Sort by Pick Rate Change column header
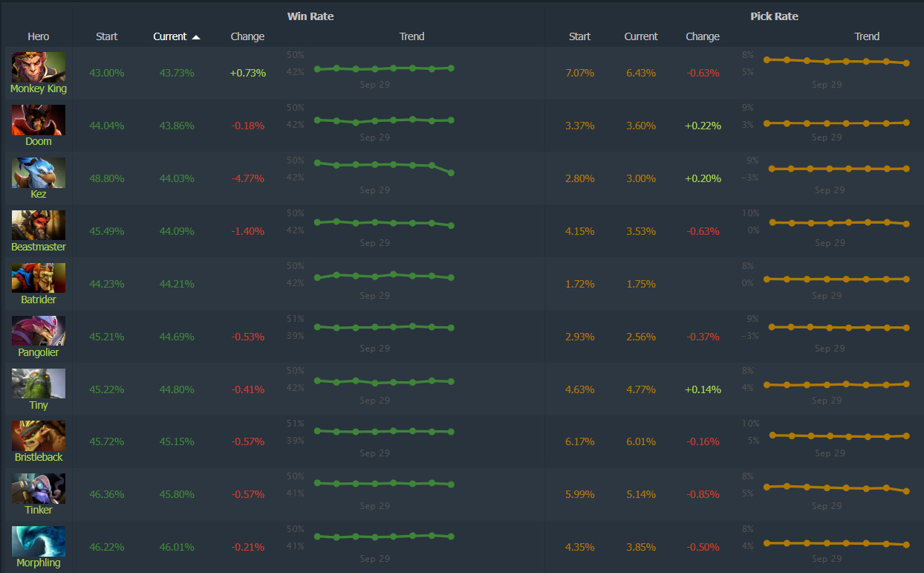924x573 pixels. pos(702,36)
